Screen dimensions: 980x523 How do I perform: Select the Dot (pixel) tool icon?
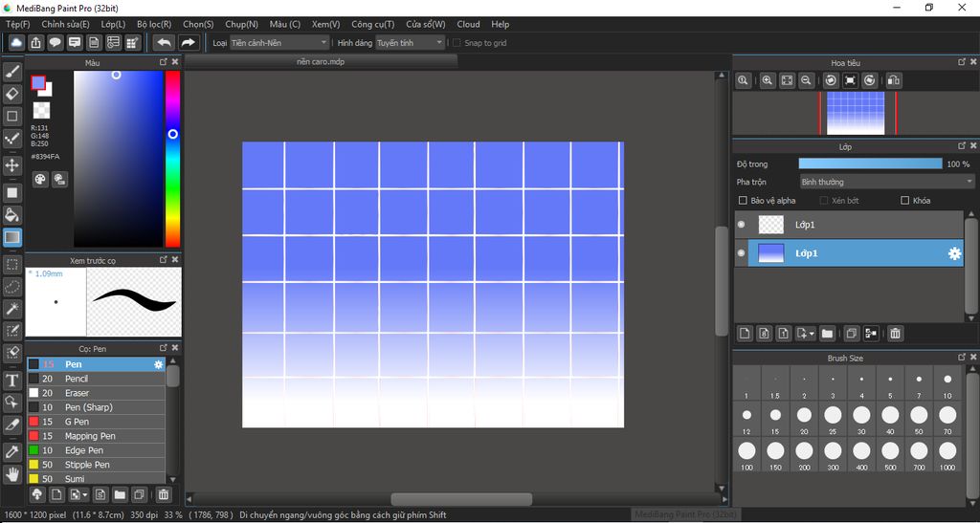tap(11, 138)
